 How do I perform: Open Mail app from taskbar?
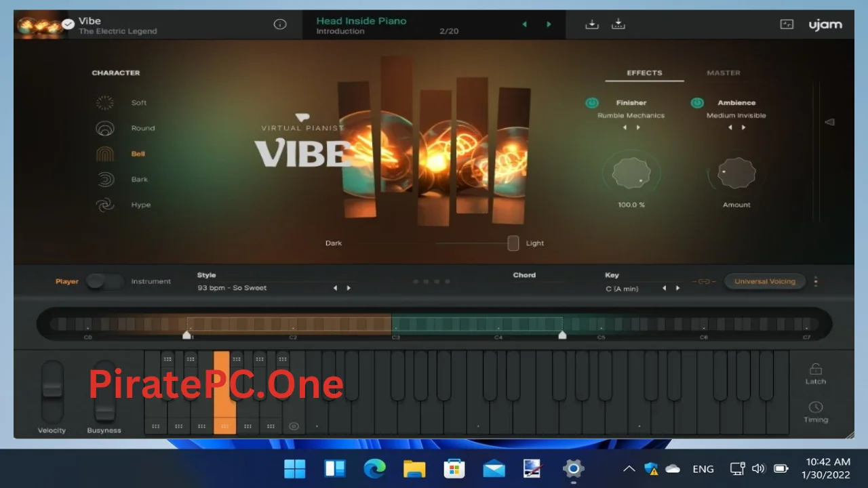(x=494, y=468)
